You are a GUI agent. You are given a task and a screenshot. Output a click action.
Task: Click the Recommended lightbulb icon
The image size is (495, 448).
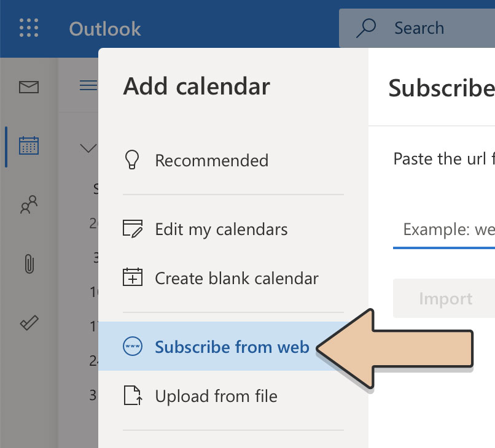pos(132,160)
